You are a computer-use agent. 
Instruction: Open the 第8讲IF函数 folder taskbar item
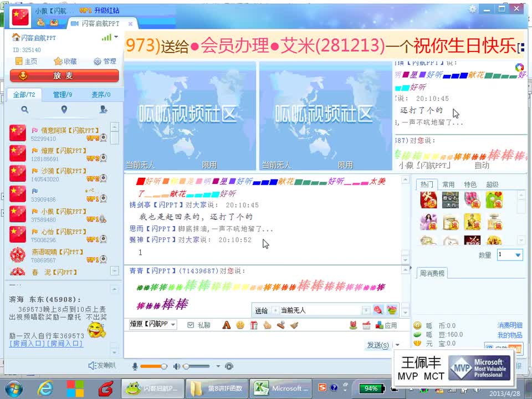217,388
